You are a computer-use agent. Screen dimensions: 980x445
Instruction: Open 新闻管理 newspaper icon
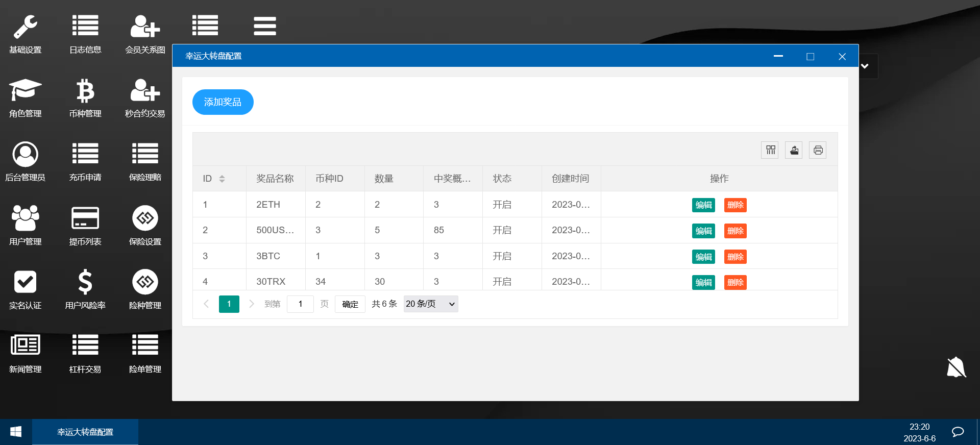tap(25, 345)
